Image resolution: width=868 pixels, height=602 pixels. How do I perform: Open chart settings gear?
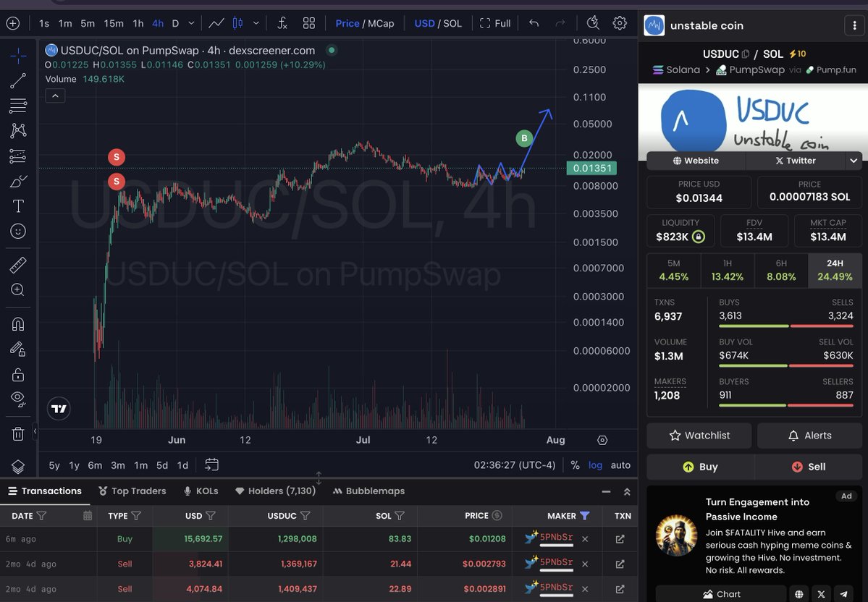620,23
